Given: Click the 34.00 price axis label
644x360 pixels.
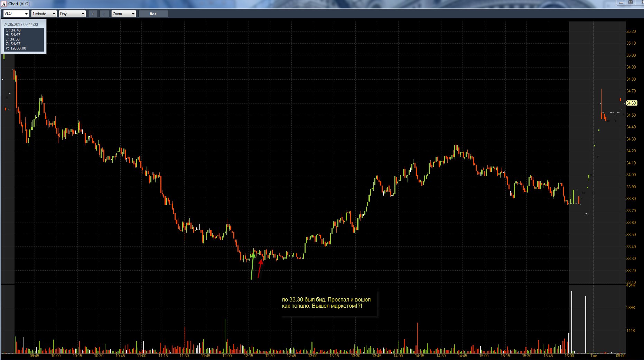Looking at the screenshot, I should [x=631, y=175].
